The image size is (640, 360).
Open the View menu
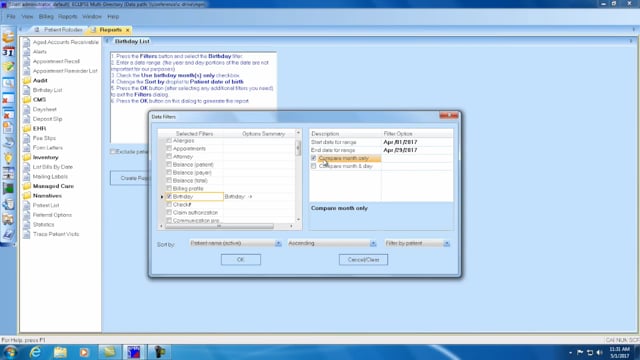27,17
